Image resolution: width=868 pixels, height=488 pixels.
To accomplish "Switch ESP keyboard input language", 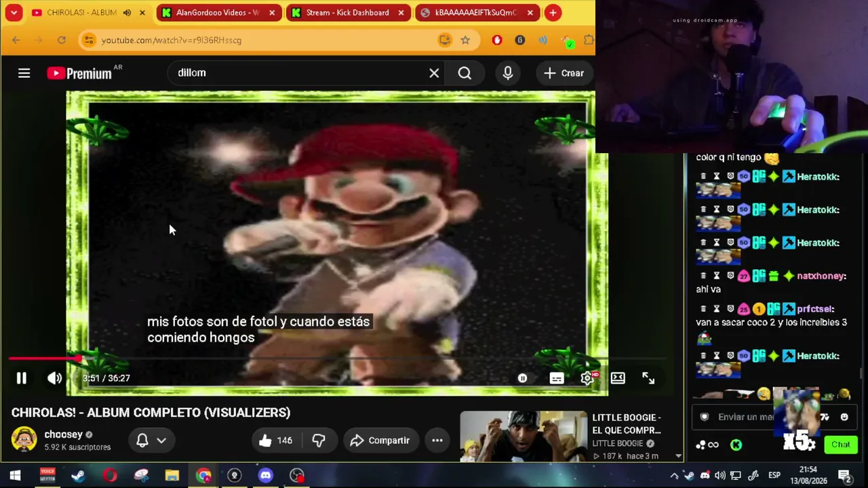I will click(x=774, y=475).
